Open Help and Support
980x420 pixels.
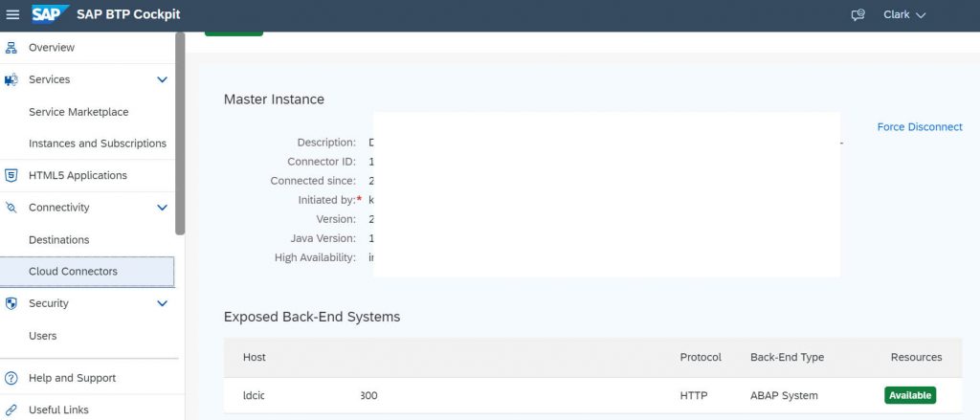coord(72,378)
